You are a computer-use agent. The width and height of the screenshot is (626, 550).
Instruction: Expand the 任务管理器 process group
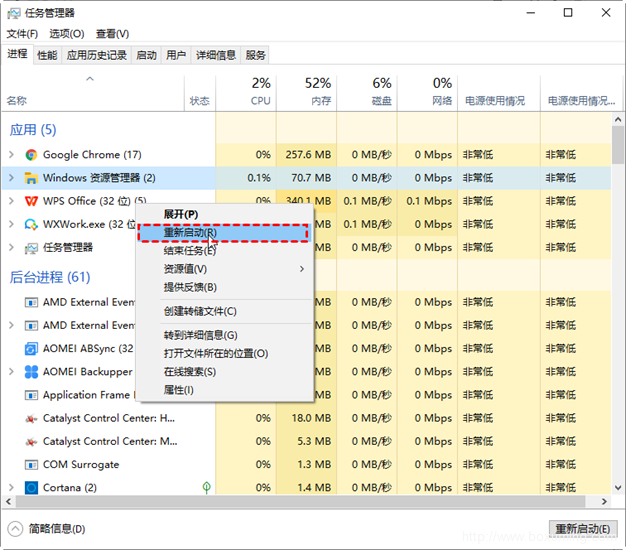11,247
